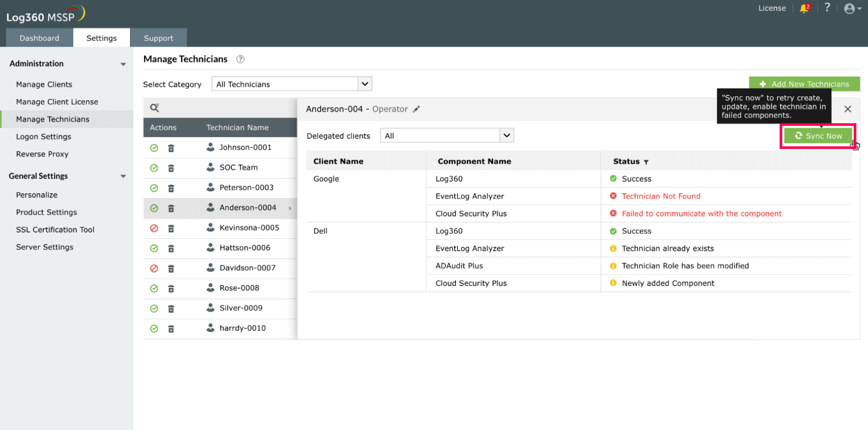Select technician Johnson-0001
This screenshot has width=868, height=430.
pos(246,148)
